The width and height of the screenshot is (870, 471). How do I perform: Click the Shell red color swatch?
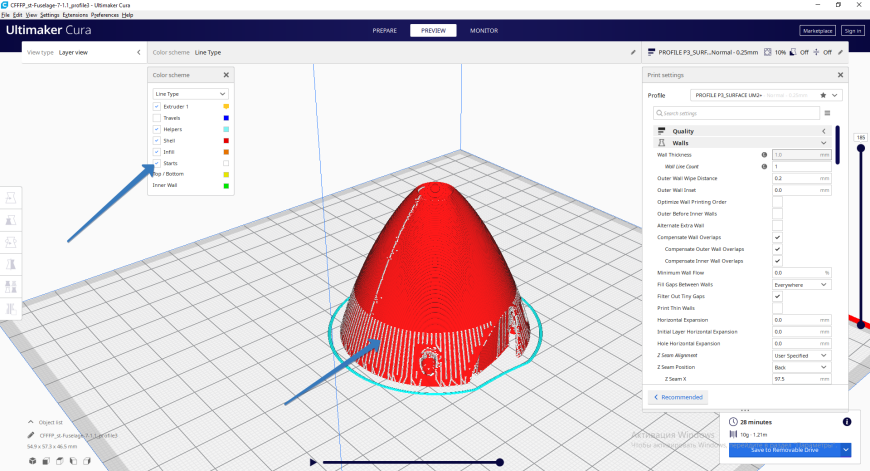(226, 140)
